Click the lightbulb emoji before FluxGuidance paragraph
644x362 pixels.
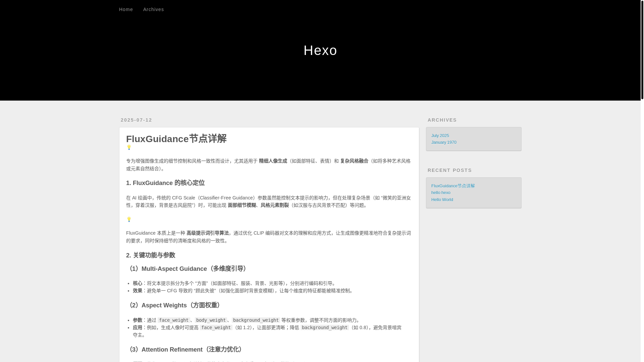pos(129,220)
